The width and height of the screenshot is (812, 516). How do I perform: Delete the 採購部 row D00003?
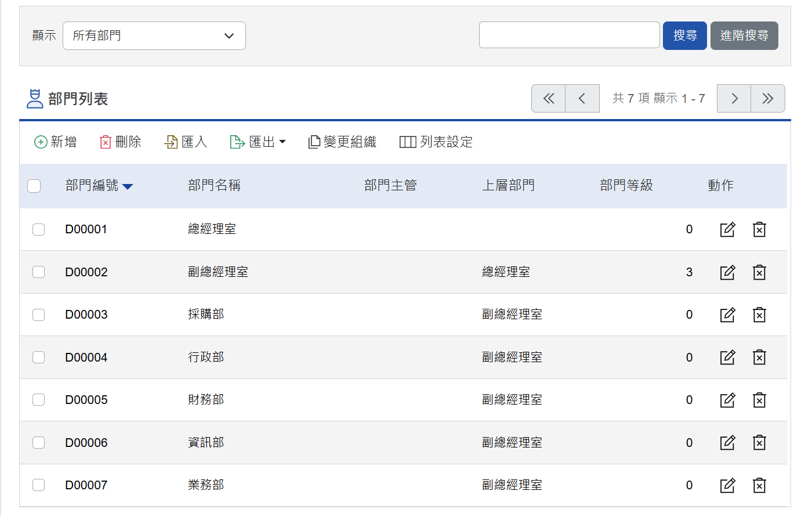pos(759,315)
